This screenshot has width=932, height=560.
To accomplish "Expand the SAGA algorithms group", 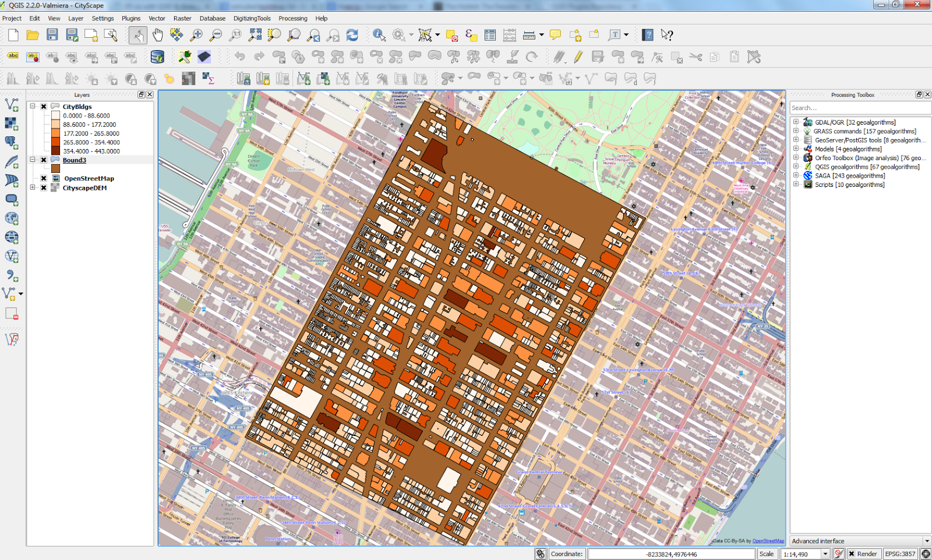I will click(796, 176).
